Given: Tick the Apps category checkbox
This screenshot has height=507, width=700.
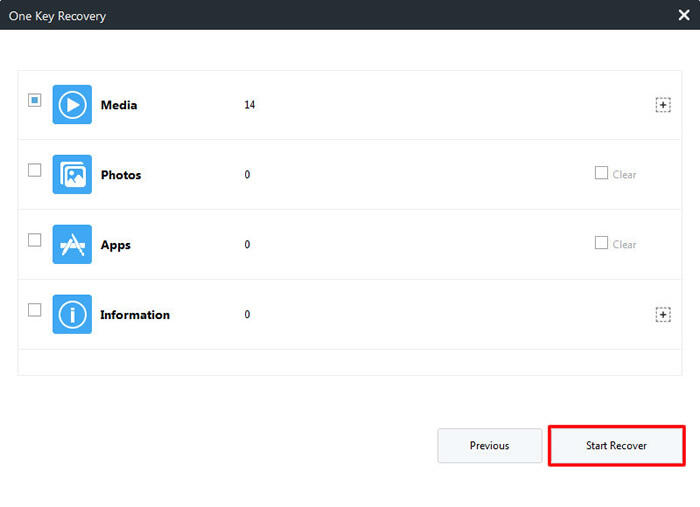Looking at the screenshot, I should (x=35, y=240).
